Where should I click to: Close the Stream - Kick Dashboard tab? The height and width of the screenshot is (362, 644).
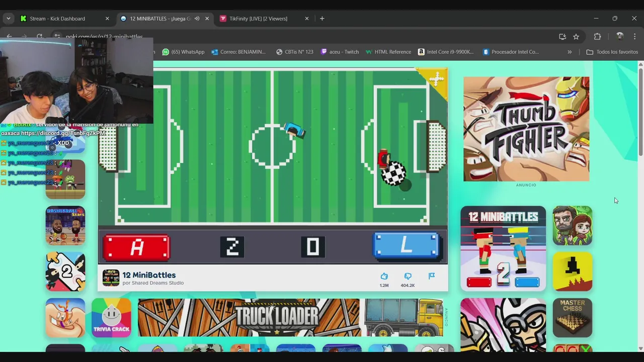pyautogui.click(x=107, y=19)
